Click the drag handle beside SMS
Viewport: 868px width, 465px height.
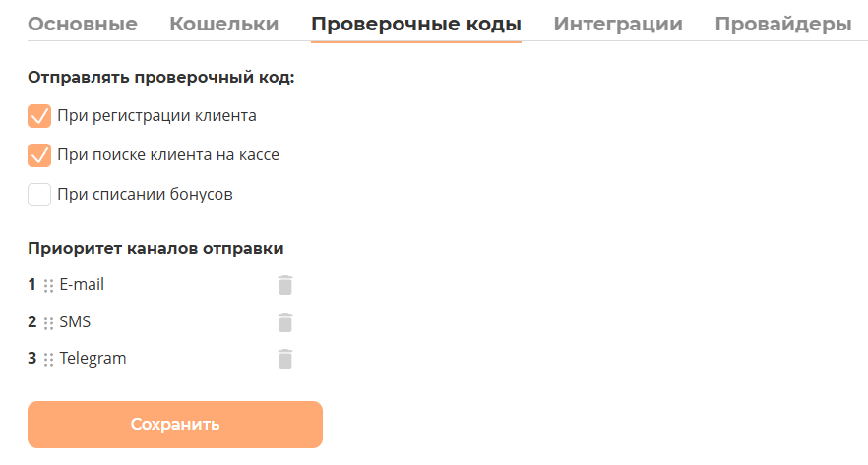pos(48,322)
